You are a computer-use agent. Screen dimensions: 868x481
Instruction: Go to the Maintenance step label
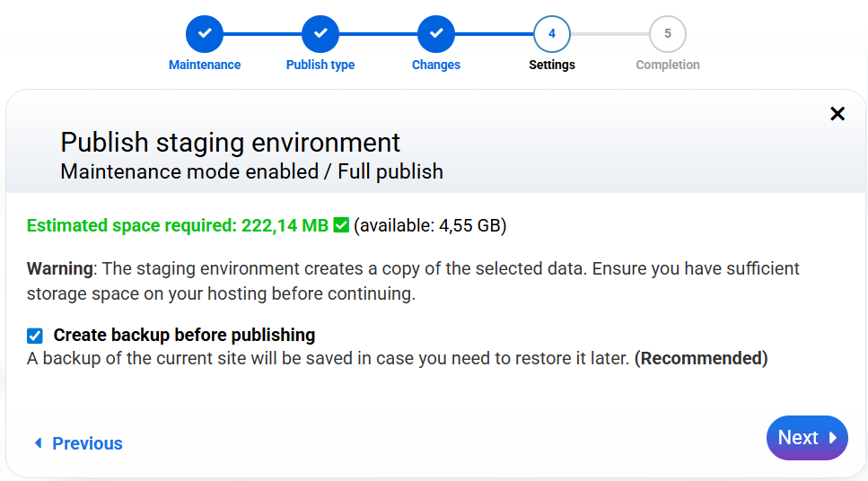point(205,65)
